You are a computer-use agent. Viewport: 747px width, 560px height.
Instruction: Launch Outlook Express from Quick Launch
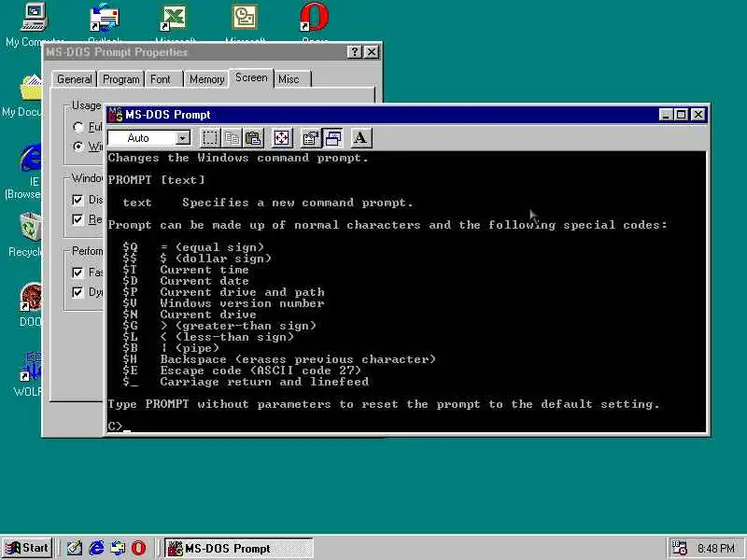point(118,548)
